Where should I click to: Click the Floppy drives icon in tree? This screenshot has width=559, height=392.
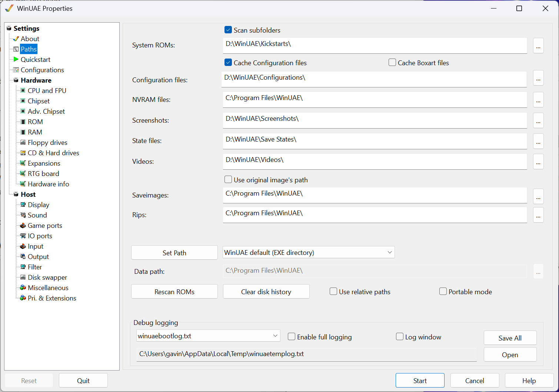(23, 142)
